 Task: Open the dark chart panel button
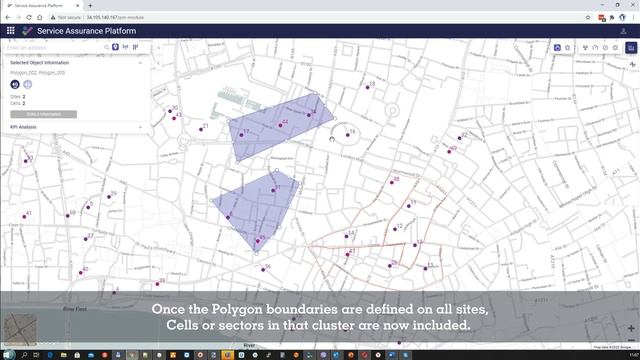(x=631, y=48)
